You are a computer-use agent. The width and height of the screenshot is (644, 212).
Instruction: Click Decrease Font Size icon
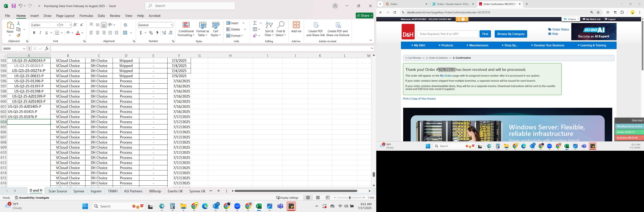click(82, 25)
